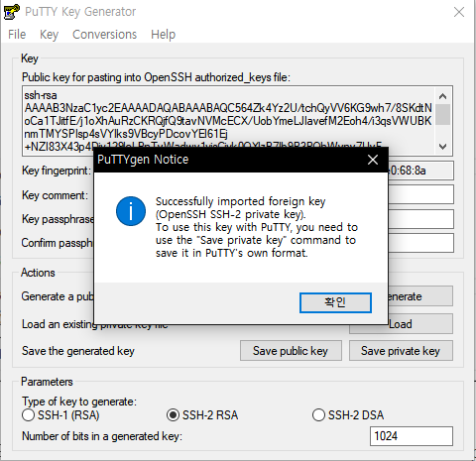This screenshot has height=461, width=476.
Task: Open the File menu
Action: pyautogui.click(x=17, y=35)
